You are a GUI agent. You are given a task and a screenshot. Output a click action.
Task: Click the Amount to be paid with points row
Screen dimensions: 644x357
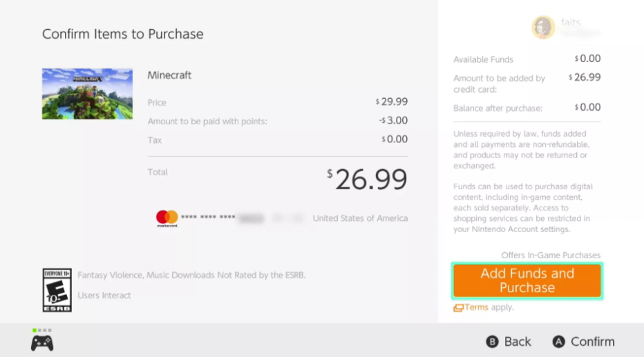coord(278,121)
